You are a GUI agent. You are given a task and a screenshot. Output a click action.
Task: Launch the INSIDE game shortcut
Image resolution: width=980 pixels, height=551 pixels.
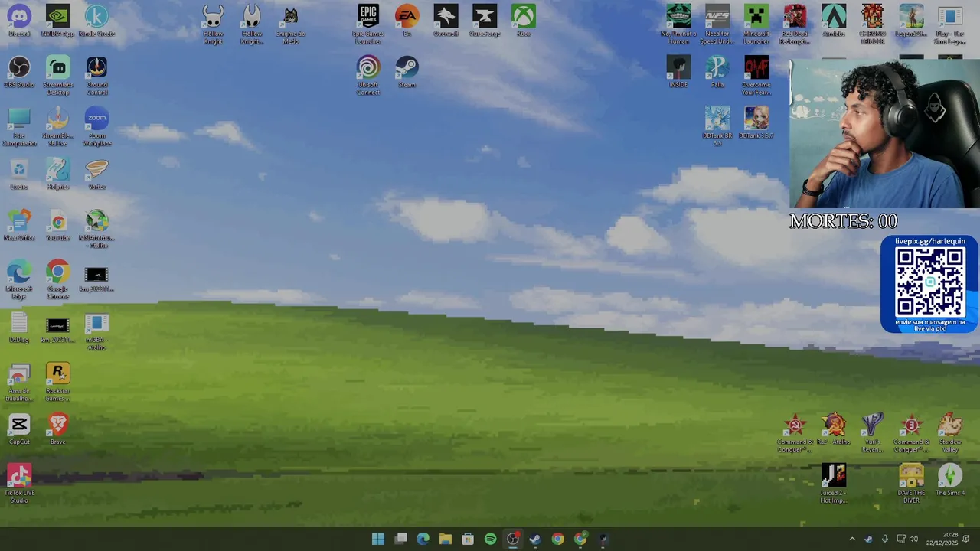(678, 72)
